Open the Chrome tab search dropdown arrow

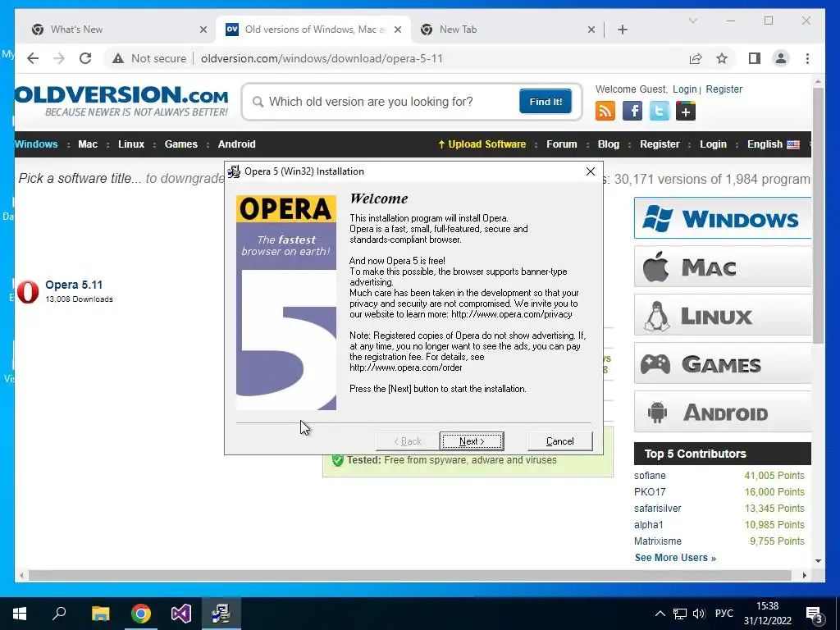tap(692, 21)
